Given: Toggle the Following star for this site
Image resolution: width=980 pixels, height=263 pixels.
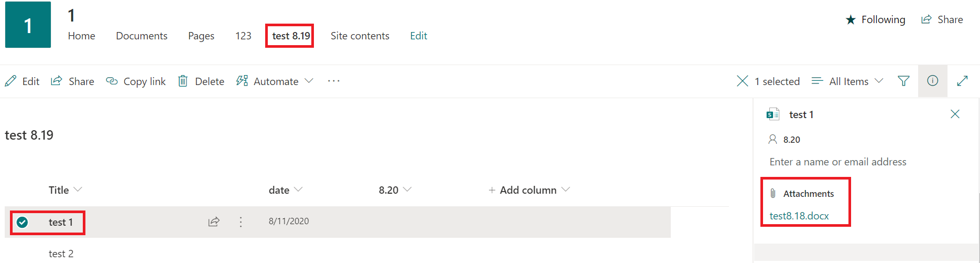Looking at the screenshot, I should tap(851, 19).
